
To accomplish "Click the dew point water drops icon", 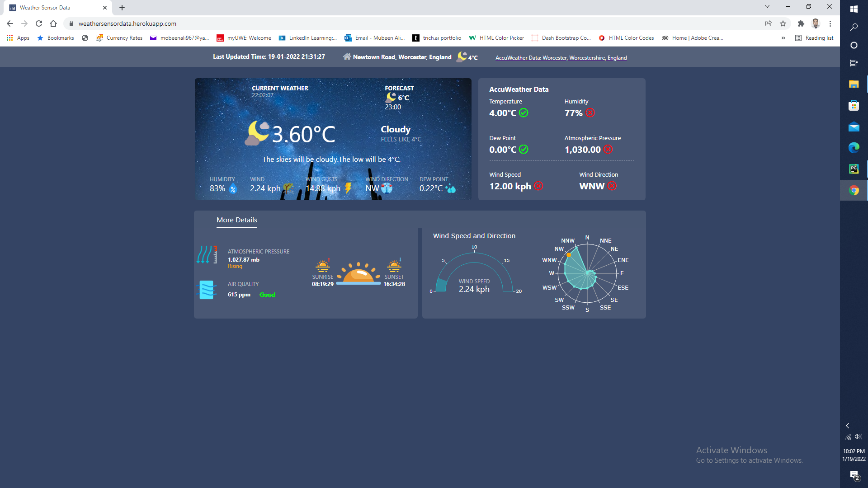I will click(x=451, y=189).
